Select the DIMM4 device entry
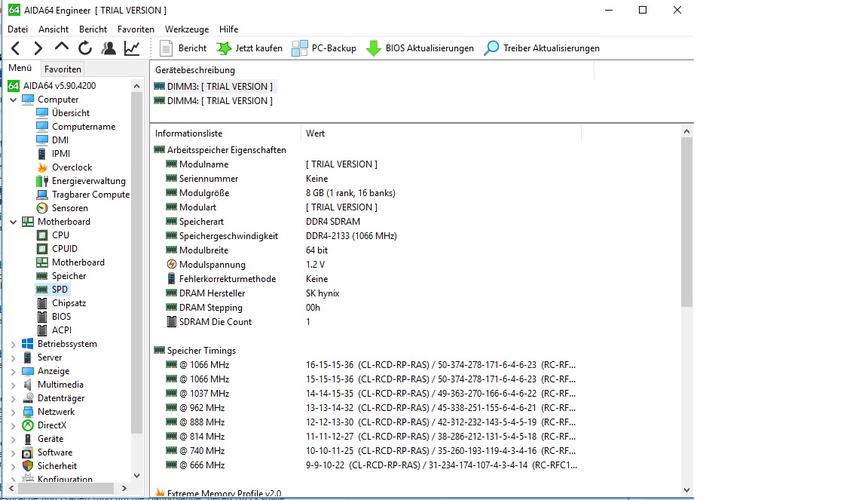868x500 pixels. [213, 101]
